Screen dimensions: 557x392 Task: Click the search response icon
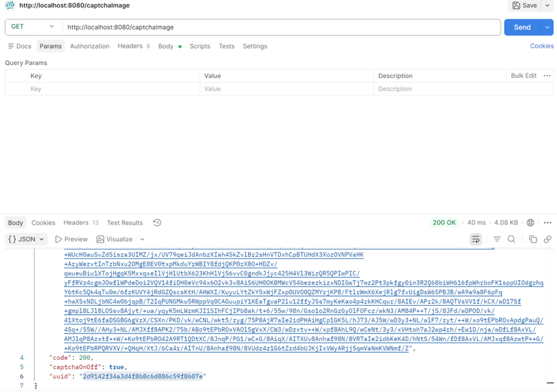[511, 239]
